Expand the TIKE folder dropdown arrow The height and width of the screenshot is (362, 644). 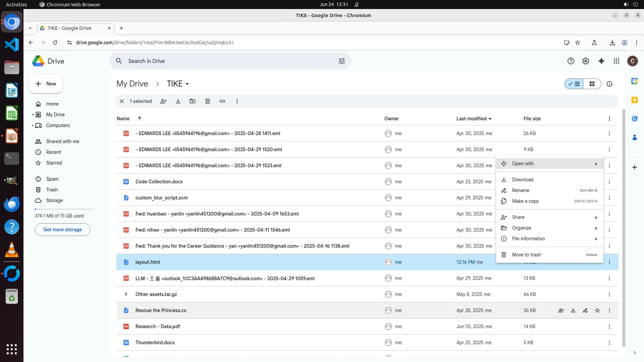187,84
